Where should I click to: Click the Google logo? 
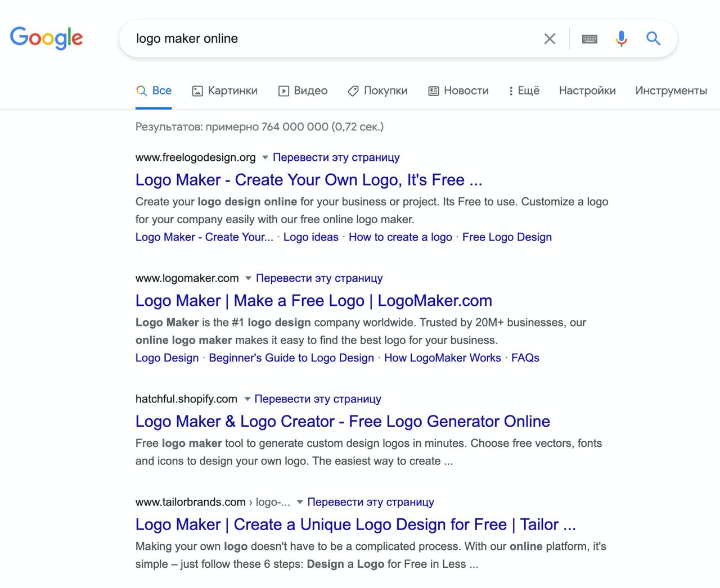pos(47,38)
